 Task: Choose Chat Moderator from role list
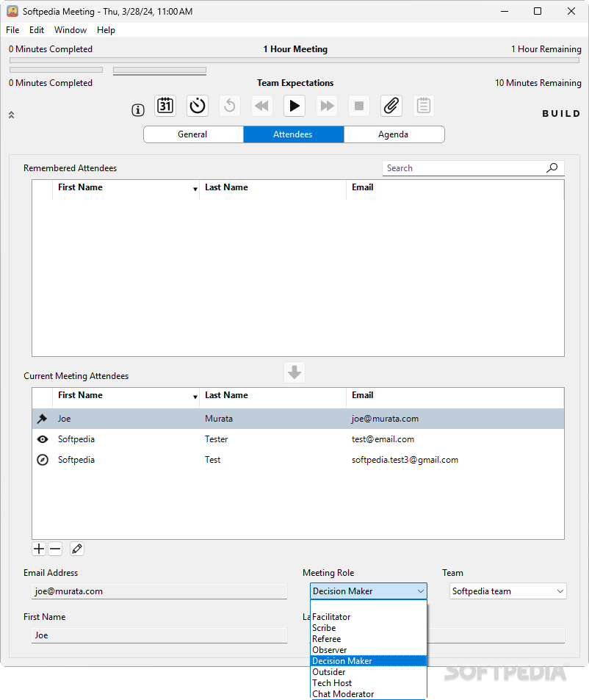pyautogui.click(x=369, y=694)
